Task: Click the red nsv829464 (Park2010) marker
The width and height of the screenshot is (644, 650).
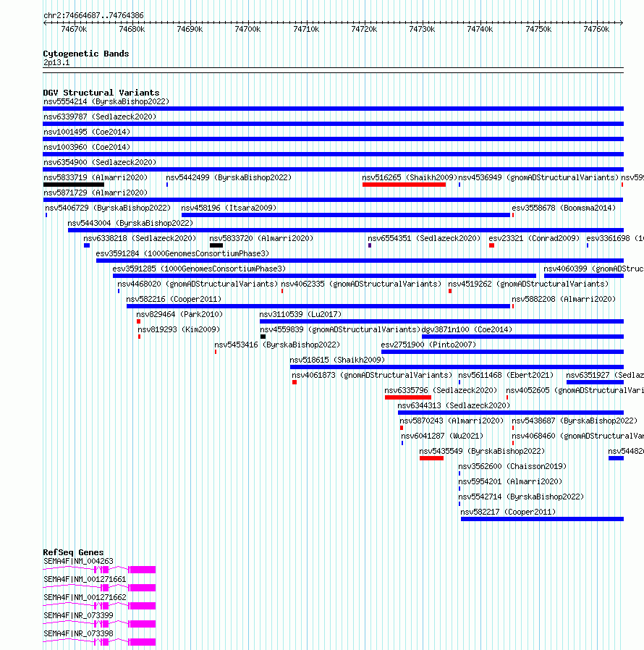Action: tap(138, 321)
